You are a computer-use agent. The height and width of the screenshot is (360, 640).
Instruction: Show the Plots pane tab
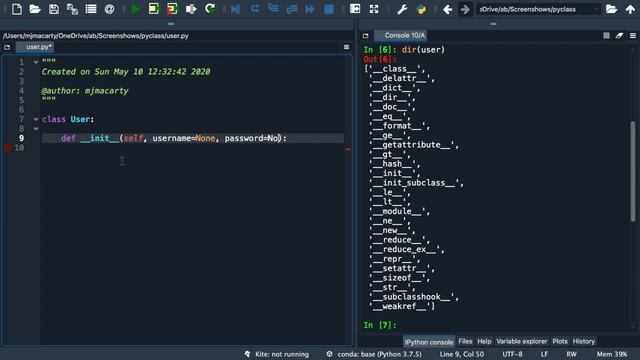(x=560, y=341)
